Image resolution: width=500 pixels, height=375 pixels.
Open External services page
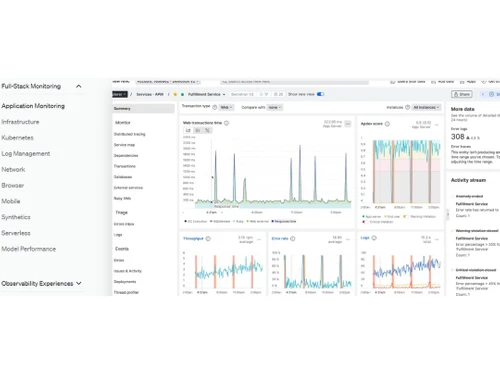(128, 188)
